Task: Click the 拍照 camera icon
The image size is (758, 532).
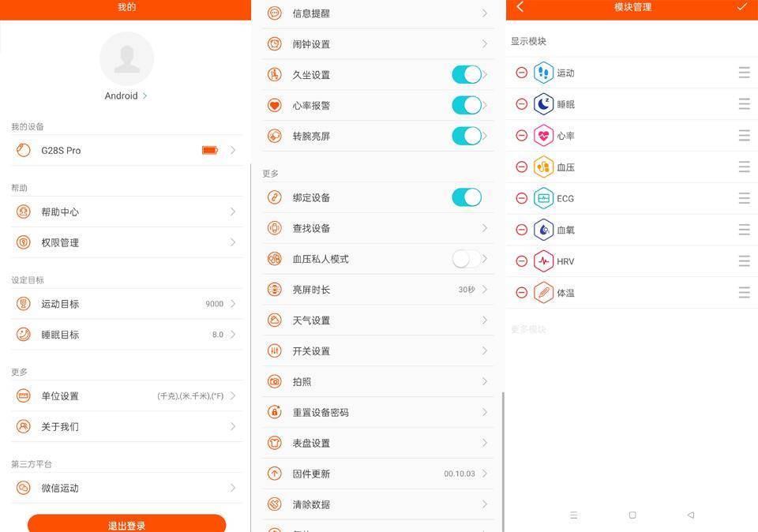Action: tap(275, 381)
